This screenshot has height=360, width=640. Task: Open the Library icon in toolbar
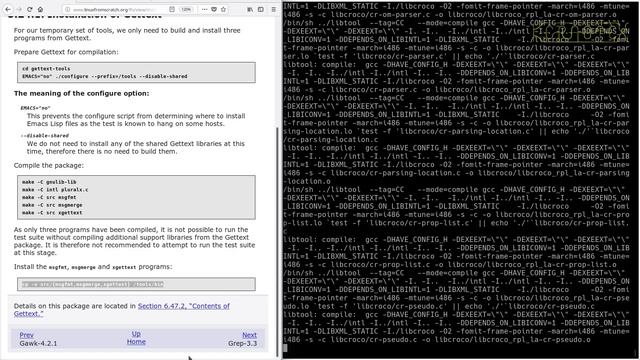pyautogui.click(x=250, y=9)
